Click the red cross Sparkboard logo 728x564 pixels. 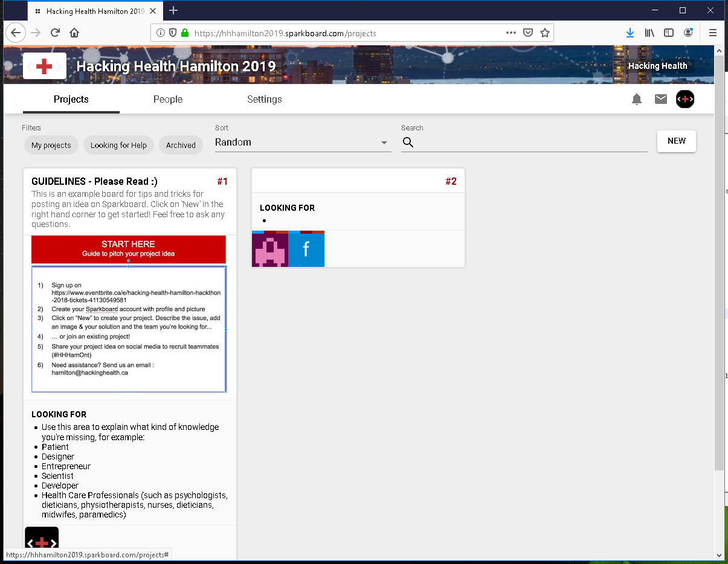coord(45,66)
